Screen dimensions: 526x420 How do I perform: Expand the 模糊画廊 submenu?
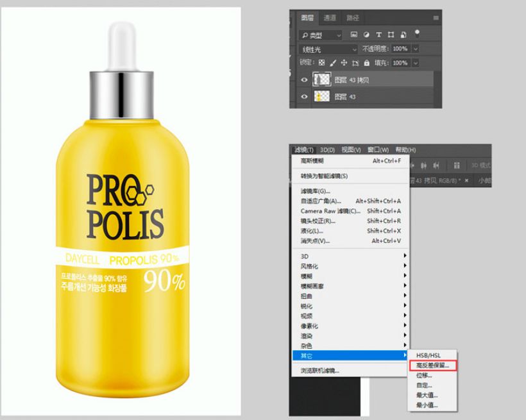350,286
